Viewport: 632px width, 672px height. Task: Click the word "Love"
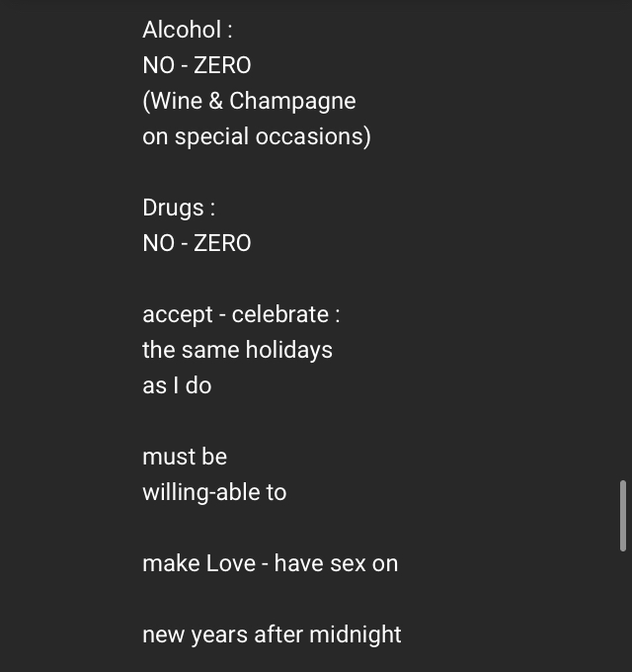230,563
